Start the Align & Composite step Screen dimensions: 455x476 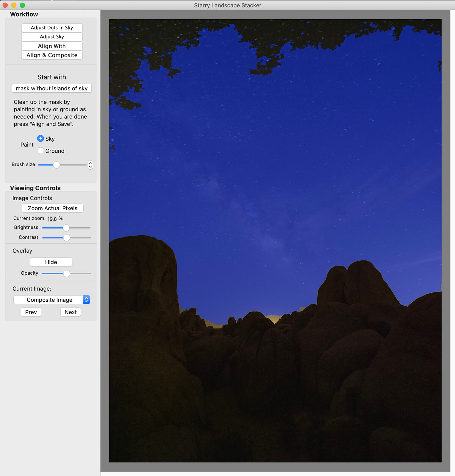[x=52, y=55]
